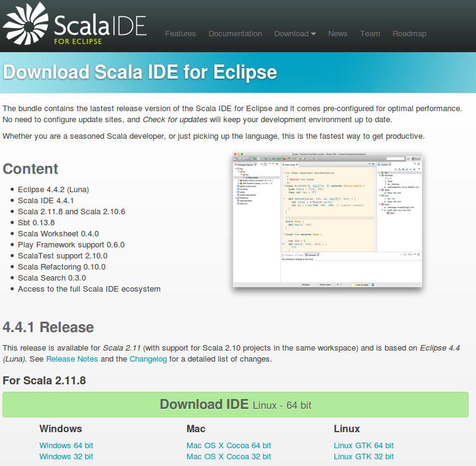Click the 'Mac' column heading
476x466 pixels.
click(x=196, y=429)
